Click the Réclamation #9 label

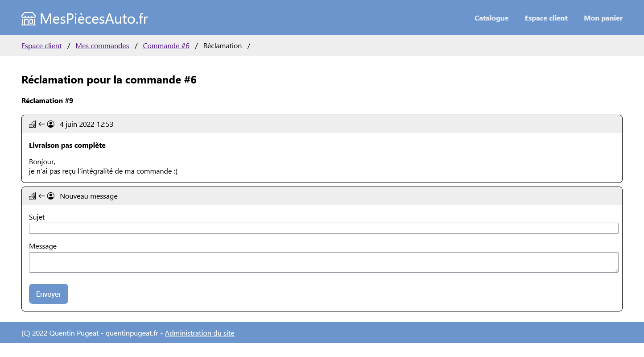click(47, 101)
